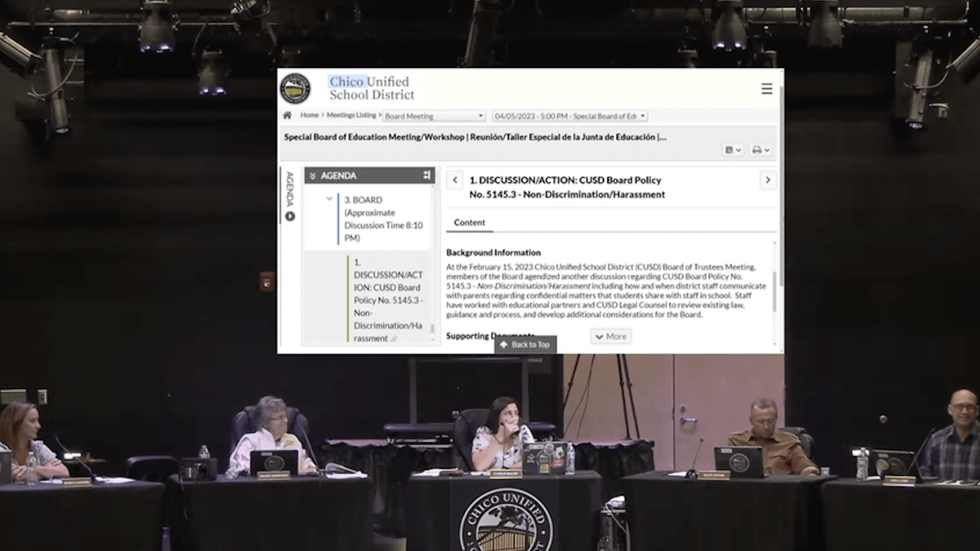Click the Home breadcrumb link
Image resolution: width=980 pixels, height=551 pixels.
pos(309,115)
